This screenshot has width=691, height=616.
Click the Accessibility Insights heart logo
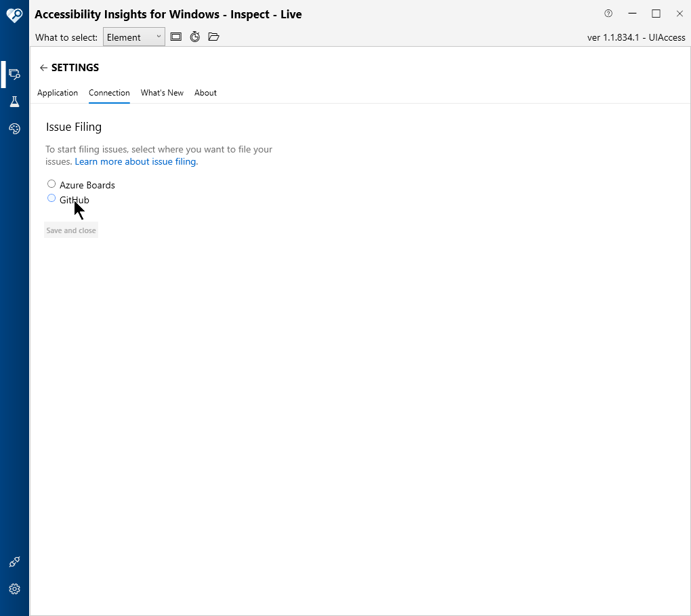[14, 16]
